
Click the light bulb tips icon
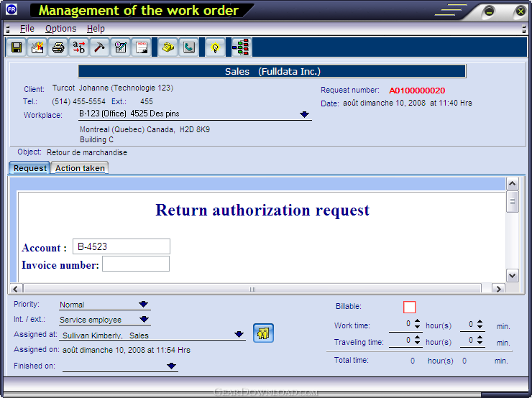(215, 47)
